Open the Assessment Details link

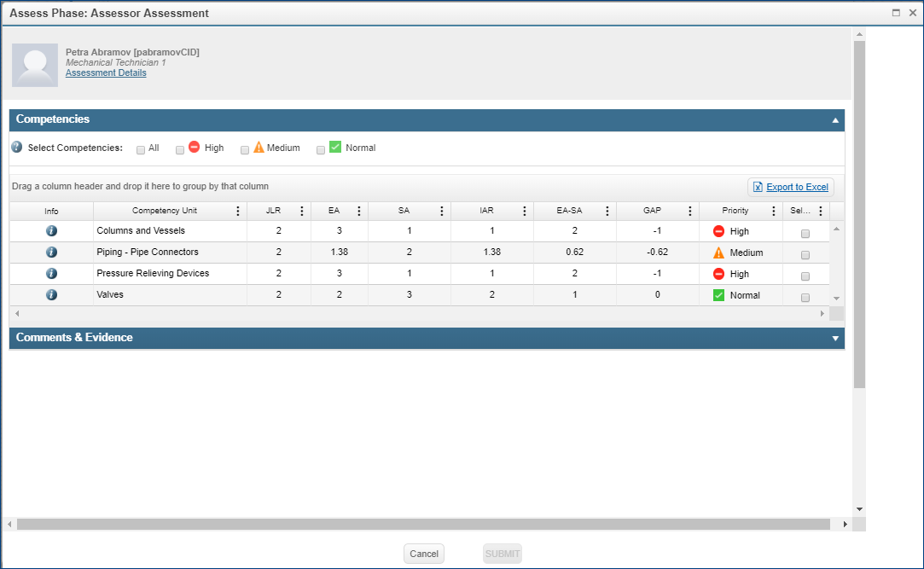[106, 73]
